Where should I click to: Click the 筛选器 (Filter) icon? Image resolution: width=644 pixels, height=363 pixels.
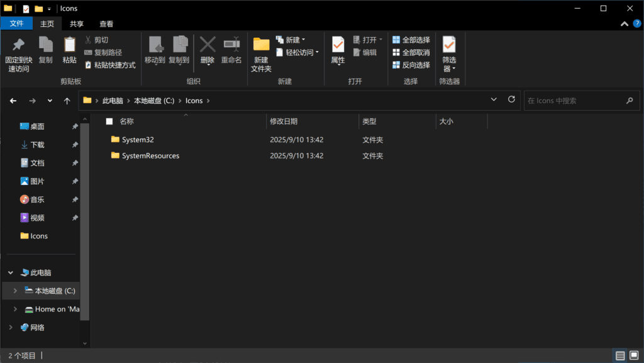tap(448, 45)
